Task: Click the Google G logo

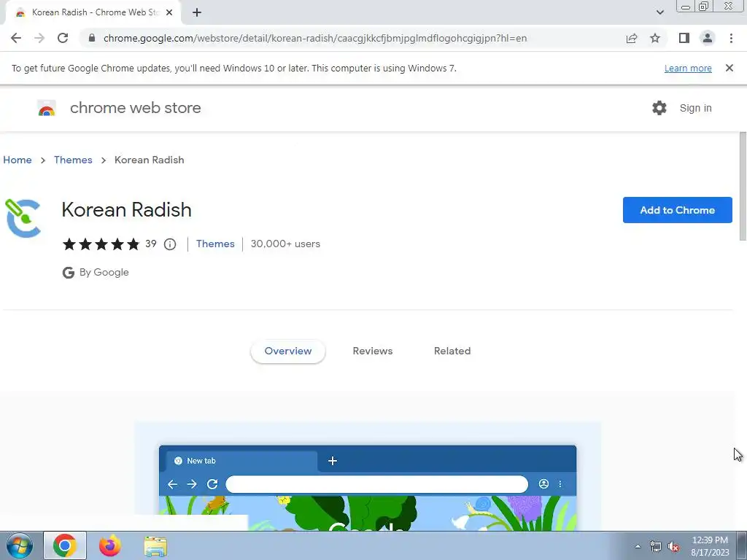Action: point(69,273)
